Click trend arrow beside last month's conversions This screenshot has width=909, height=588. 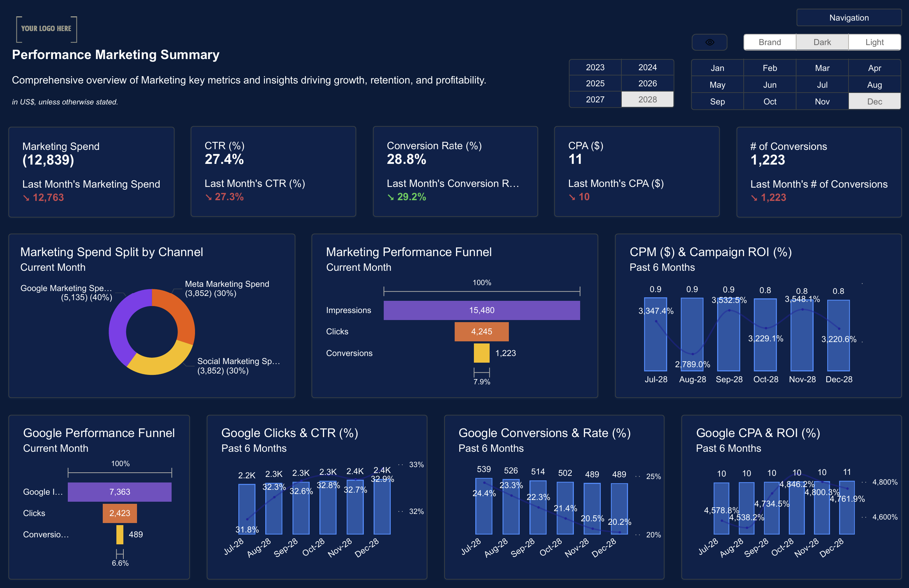(754, 198)
